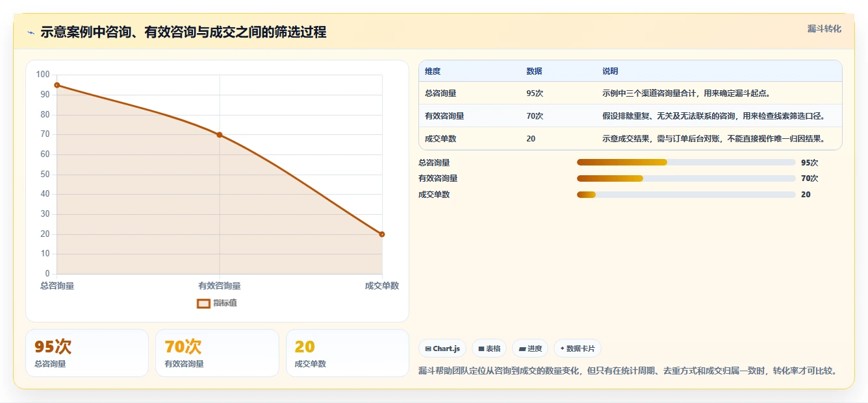Click the y-axis value 50
This screenshot has height=403, width=868.
tap(45, 175)
